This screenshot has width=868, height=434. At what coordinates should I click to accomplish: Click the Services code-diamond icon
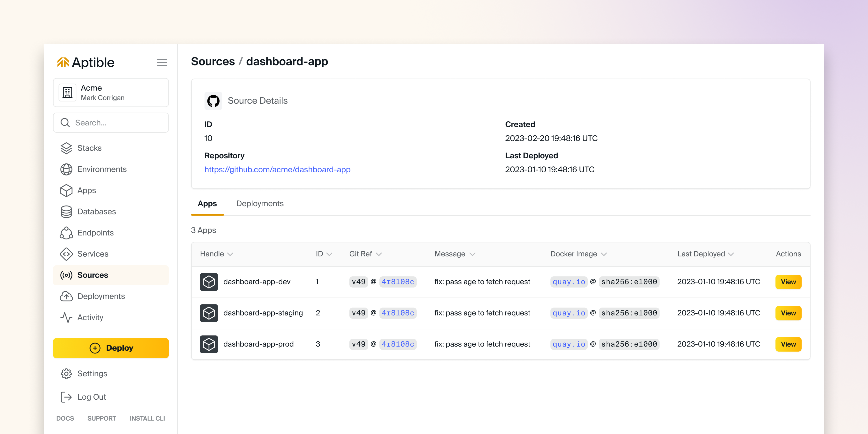tap(66, 254)
